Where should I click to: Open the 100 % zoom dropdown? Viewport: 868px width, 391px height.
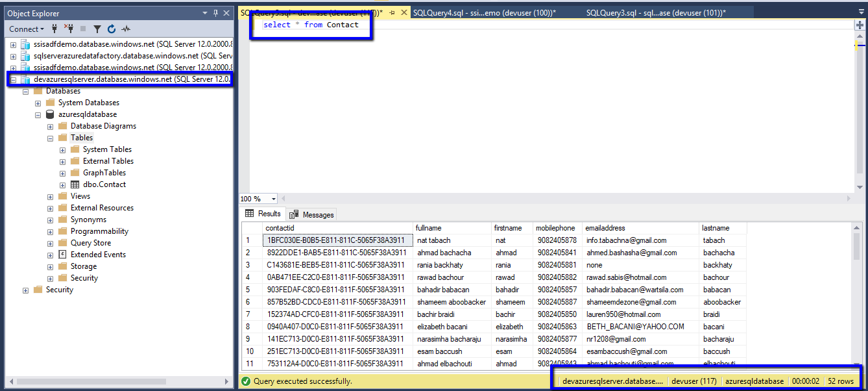tap(274, 199)
